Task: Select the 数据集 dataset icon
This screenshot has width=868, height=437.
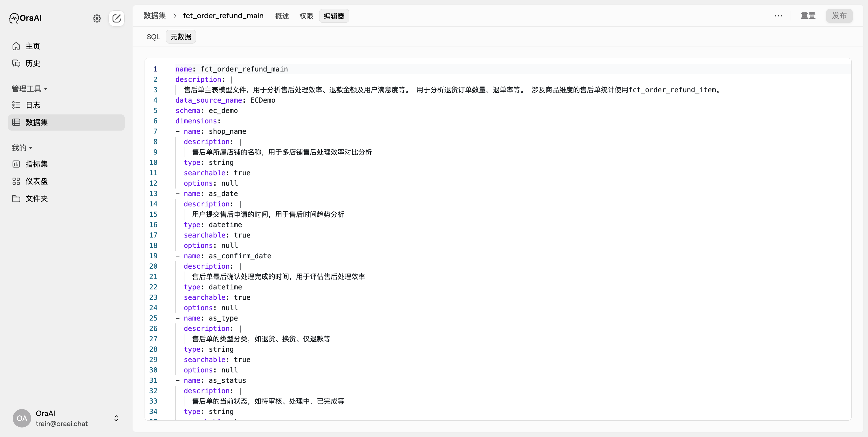Action: [x=16, y=122]
